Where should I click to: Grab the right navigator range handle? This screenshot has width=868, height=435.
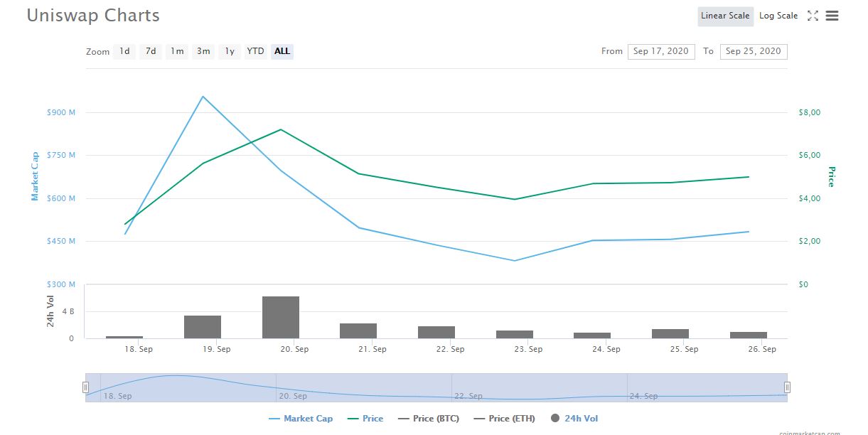787,387
